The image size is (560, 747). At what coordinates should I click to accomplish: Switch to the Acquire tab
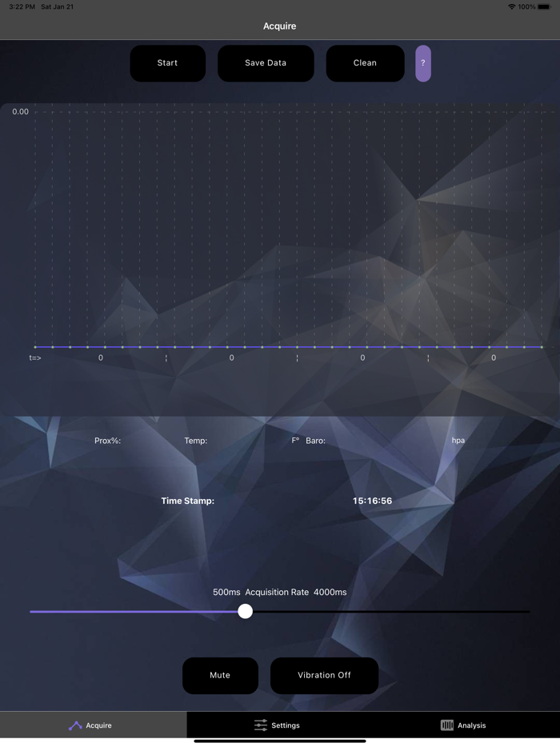point(94,725)
